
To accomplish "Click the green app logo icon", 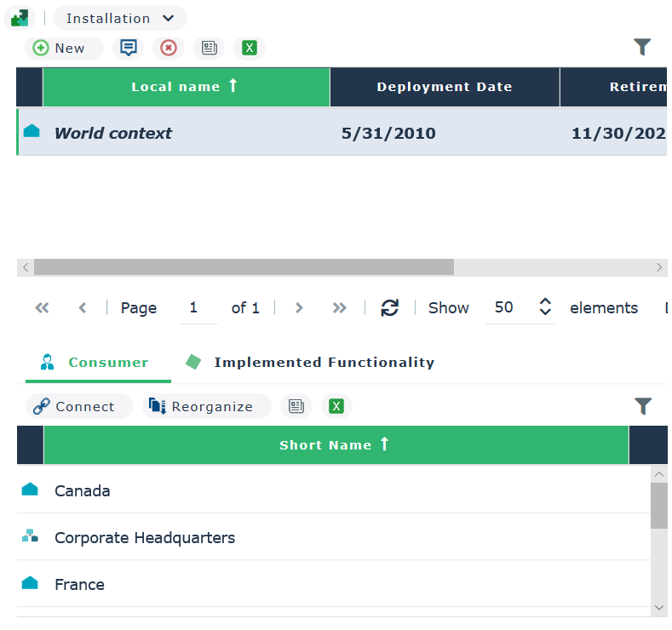I will pos(20,18).
